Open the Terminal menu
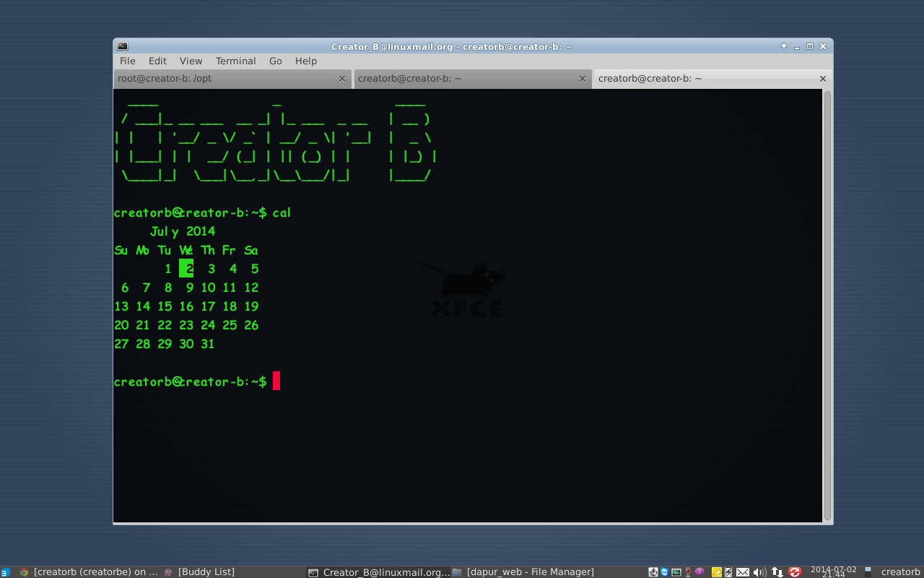This screenshot has width=924, height=578. (235, 61)
